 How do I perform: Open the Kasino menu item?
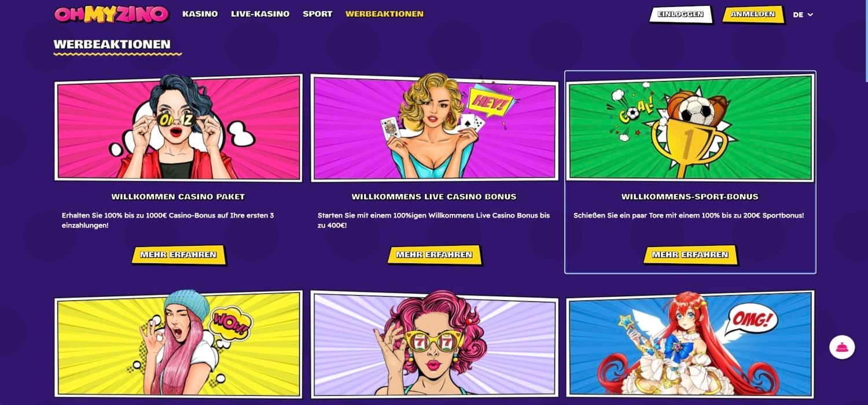[200, 14]
